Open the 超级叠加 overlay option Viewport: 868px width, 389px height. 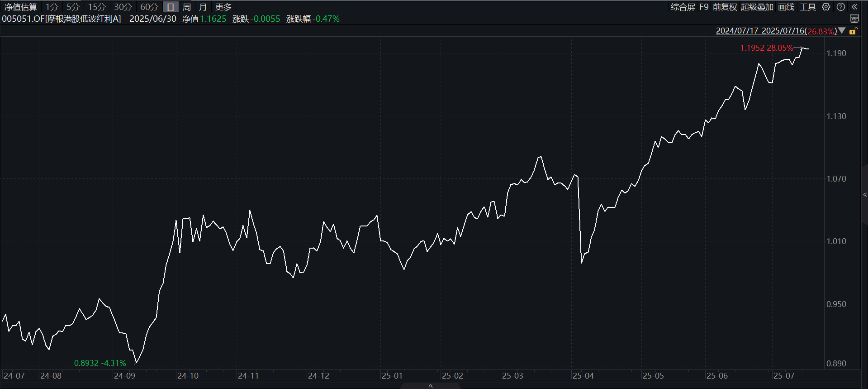click(x=757, y=7)
